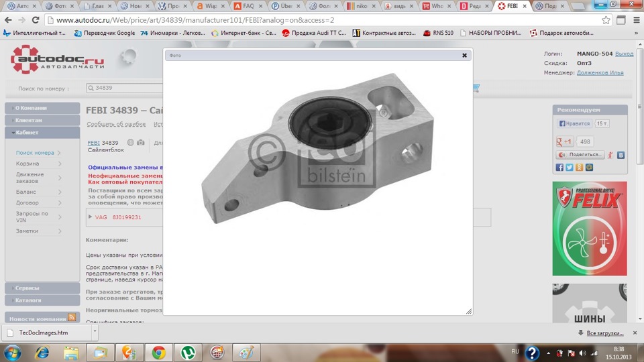Close the downloads bar
Image resolution: width=644 pixels, height=362 pixels.
635,333
